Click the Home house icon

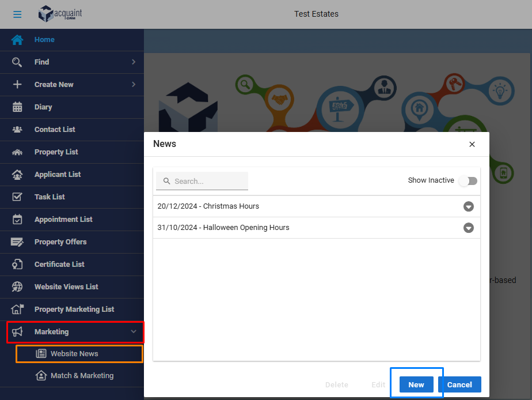17,40
